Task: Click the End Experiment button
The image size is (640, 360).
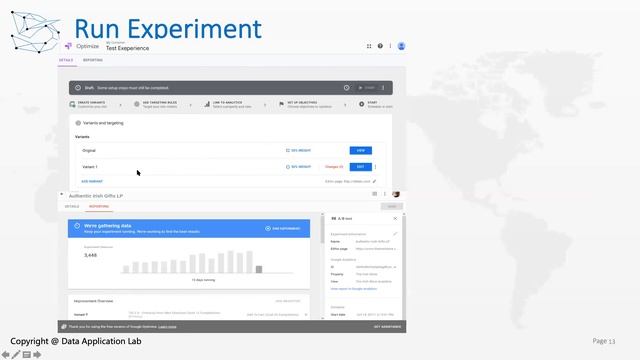Action: tap(283, 229)
